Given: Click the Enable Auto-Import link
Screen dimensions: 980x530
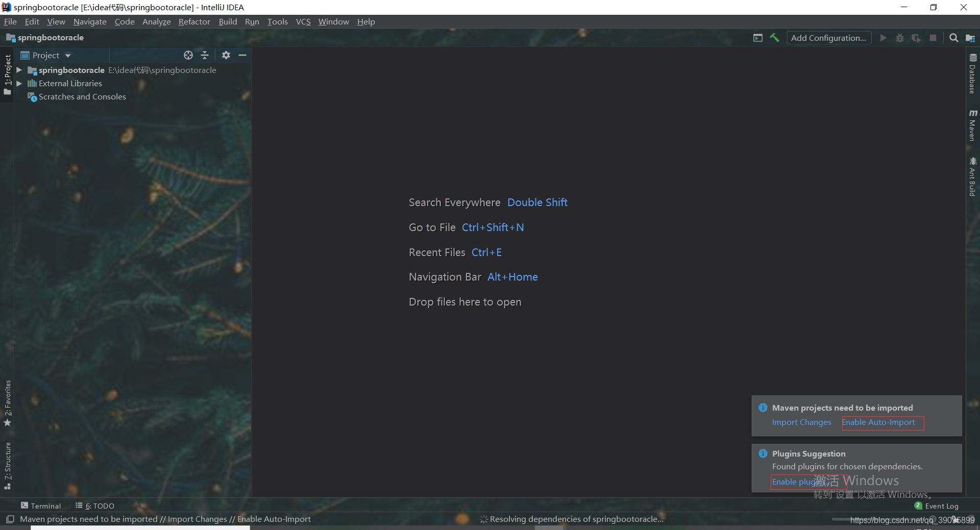Looking at the screenshot, I should pyautogui.click(x=878, y=422).
